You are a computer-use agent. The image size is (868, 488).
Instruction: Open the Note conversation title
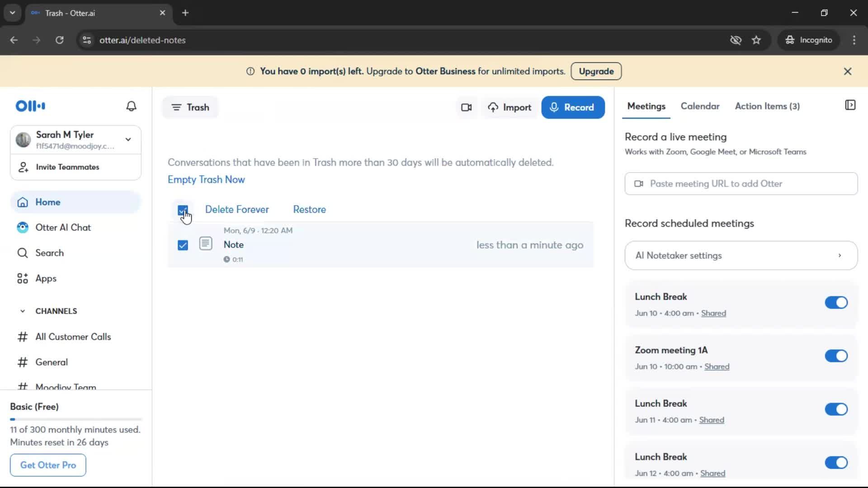coord(233,245)
